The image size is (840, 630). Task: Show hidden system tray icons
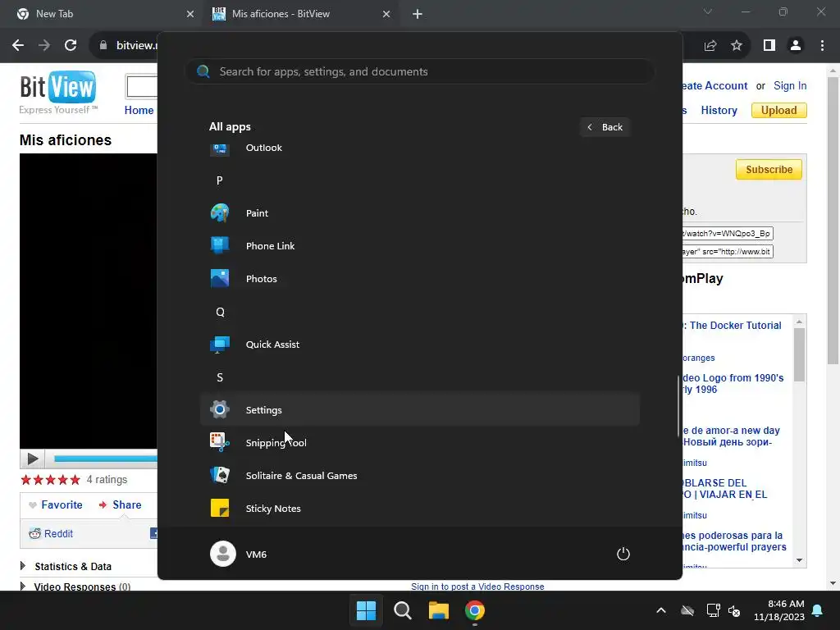pyautogui.click(x=661, y=610)
